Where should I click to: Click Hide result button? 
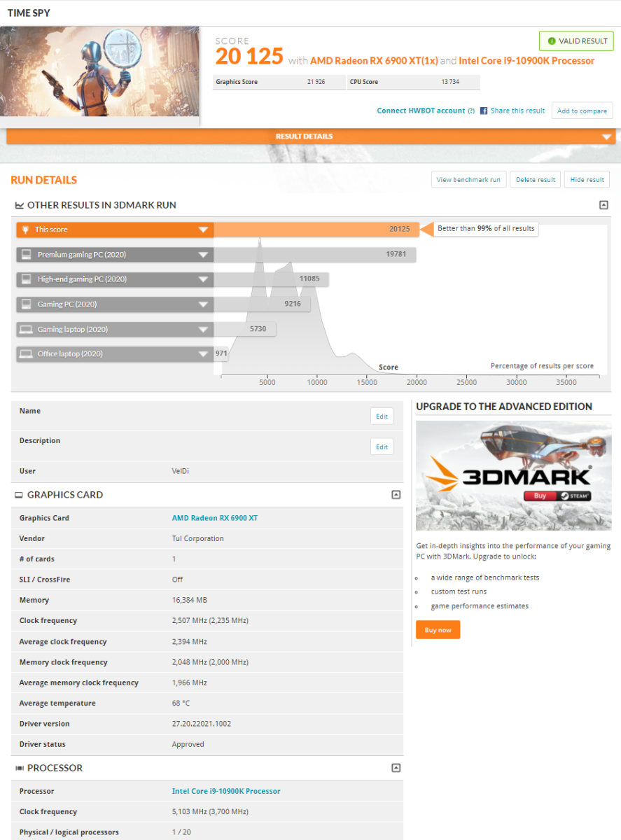[x=587, y=180]
